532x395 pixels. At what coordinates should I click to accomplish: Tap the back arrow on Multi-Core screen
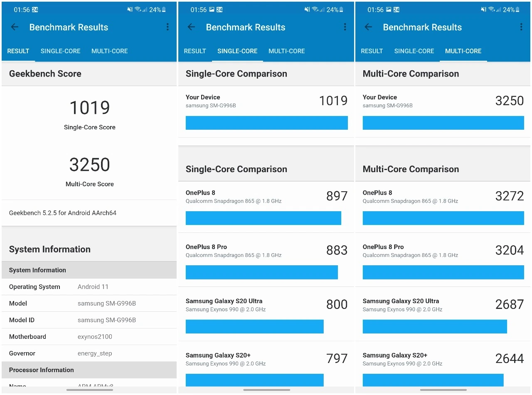[368, 27]
